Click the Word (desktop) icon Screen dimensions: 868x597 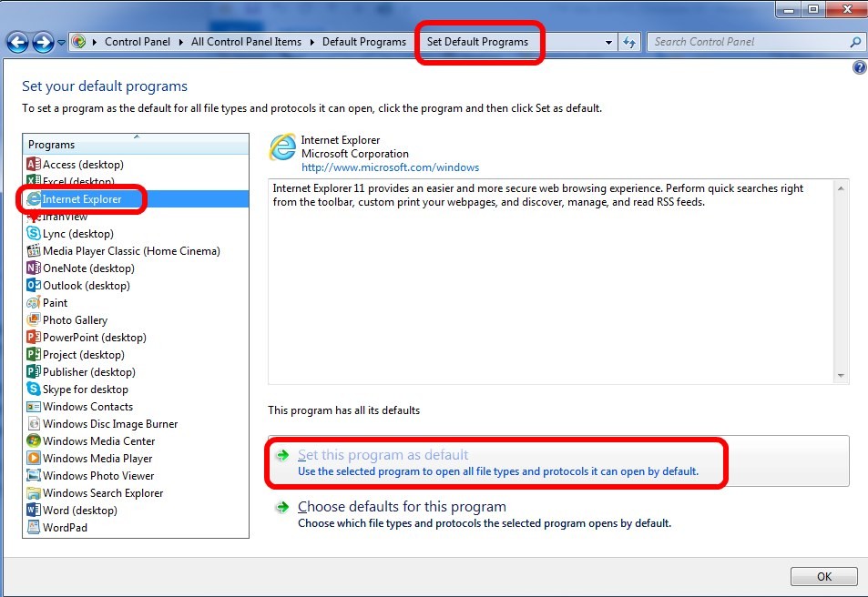(x=34, y=511)
